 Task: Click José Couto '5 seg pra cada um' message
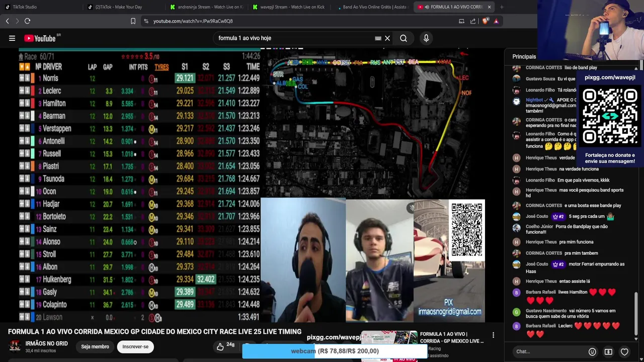pyautogui.click(x=570, y=216)
